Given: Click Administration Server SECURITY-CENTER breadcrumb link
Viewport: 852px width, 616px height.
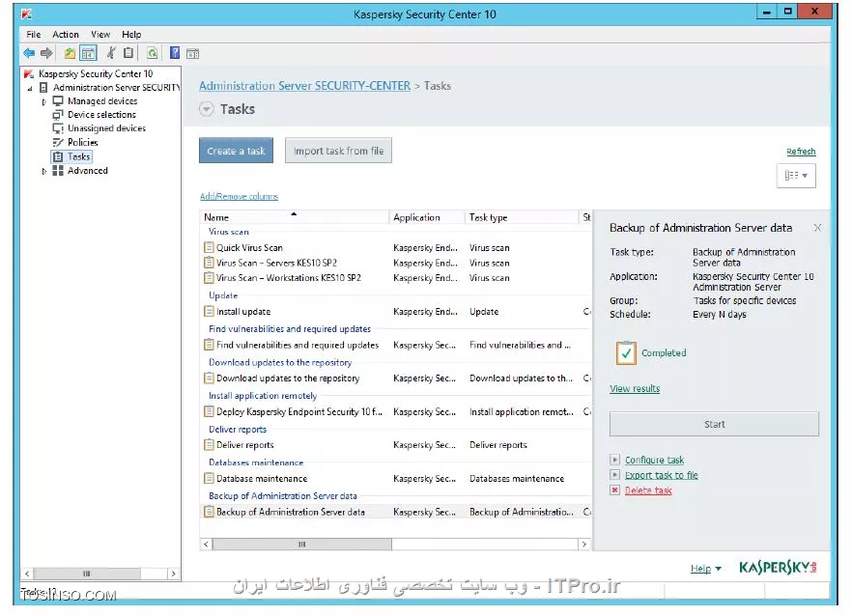Looking at the screenshot, I should click(x=304, y=86).
